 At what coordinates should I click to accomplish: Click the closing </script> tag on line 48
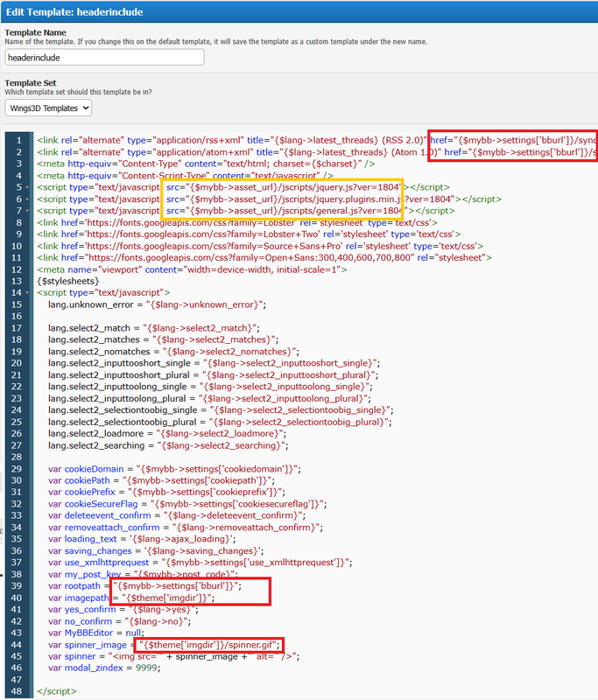[57, 691]
